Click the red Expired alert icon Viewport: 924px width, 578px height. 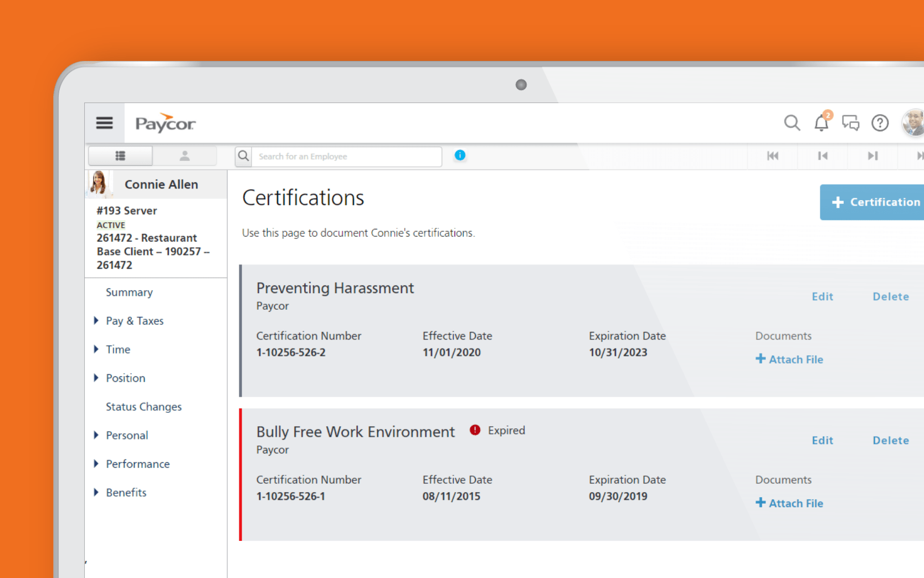(x=475, y=430)
